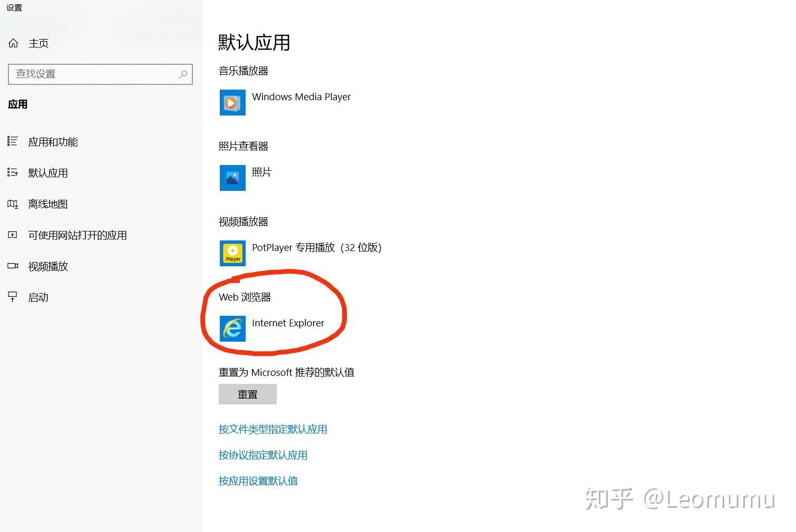Open 主页 settings home

(x=38, y=43)
